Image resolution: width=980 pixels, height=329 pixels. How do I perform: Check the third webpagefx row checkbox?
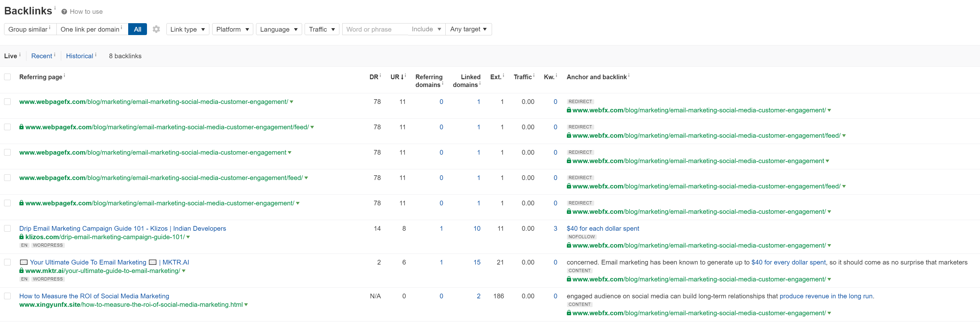point(7,152)
